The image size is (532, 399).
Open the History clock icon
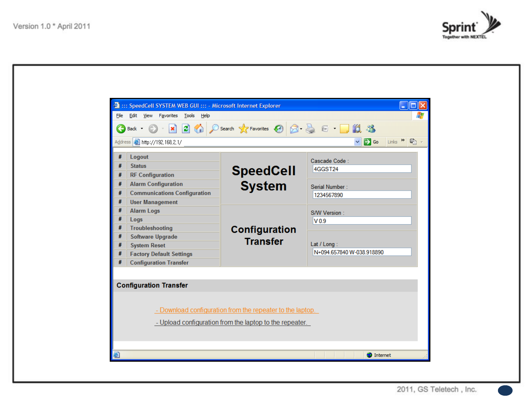tap(279, 129)
